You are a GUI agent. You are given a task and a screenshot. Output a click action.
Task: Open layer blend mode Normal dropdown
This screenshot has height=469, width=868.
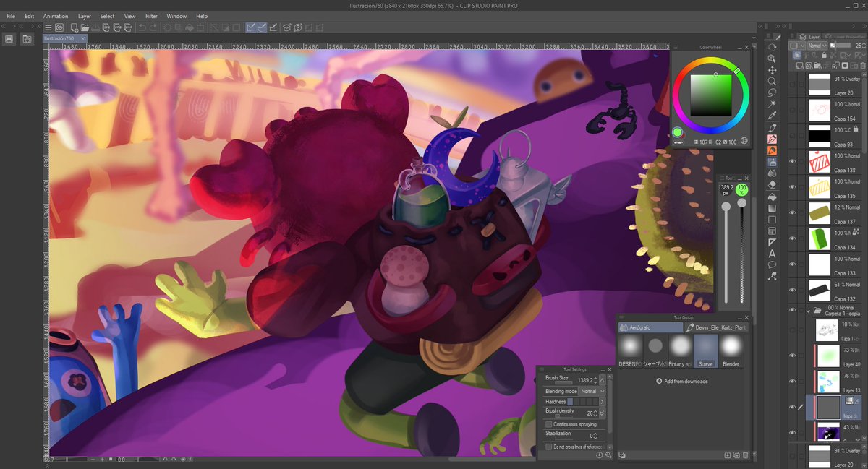[817, 46]
